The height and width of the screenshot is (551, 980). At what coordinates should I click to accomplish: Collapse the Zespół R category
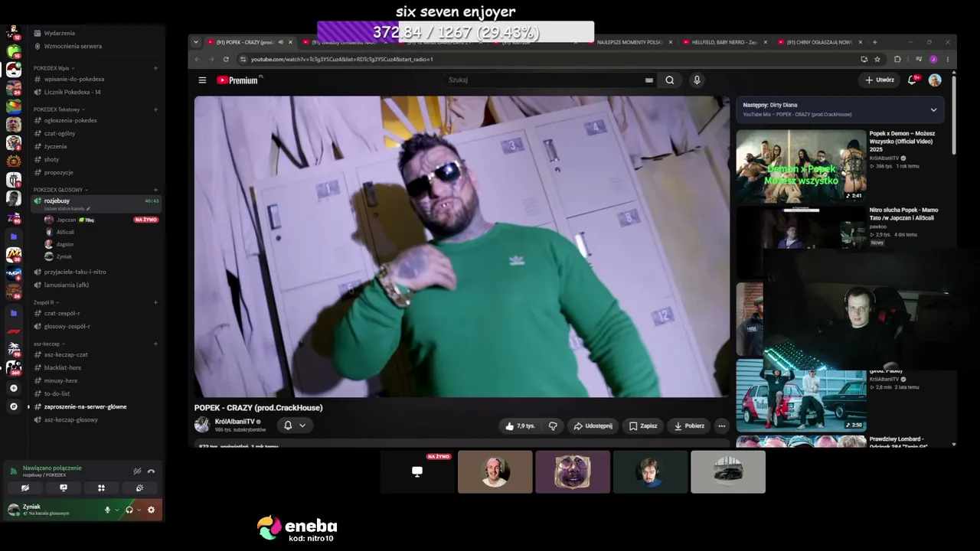tap(46, 302)
